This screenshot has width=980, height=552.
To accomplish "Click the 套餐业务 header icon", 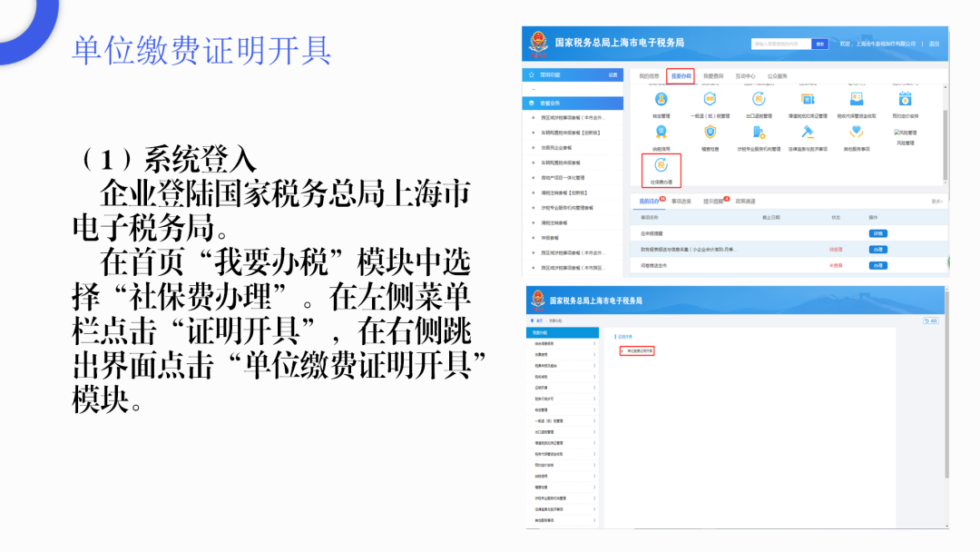I will pos(531,103).
